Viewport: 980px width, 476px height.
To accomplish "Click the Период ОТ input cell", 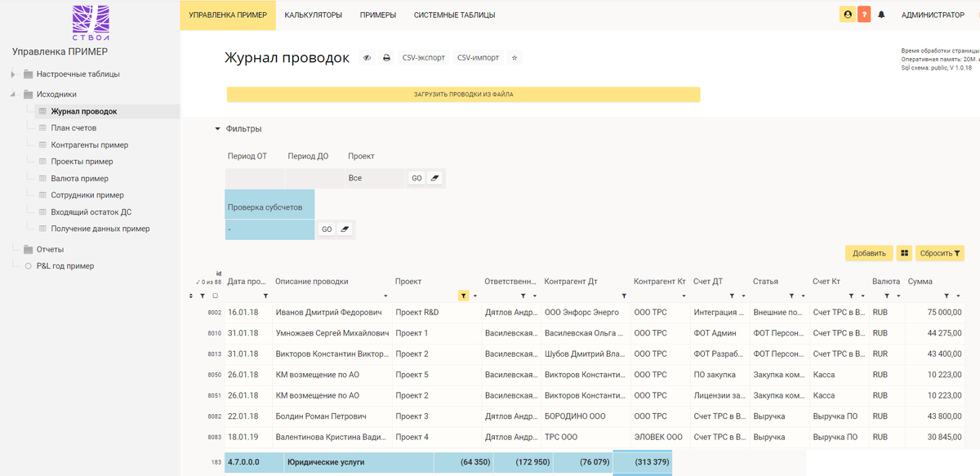I will click(x=255, y=178).
